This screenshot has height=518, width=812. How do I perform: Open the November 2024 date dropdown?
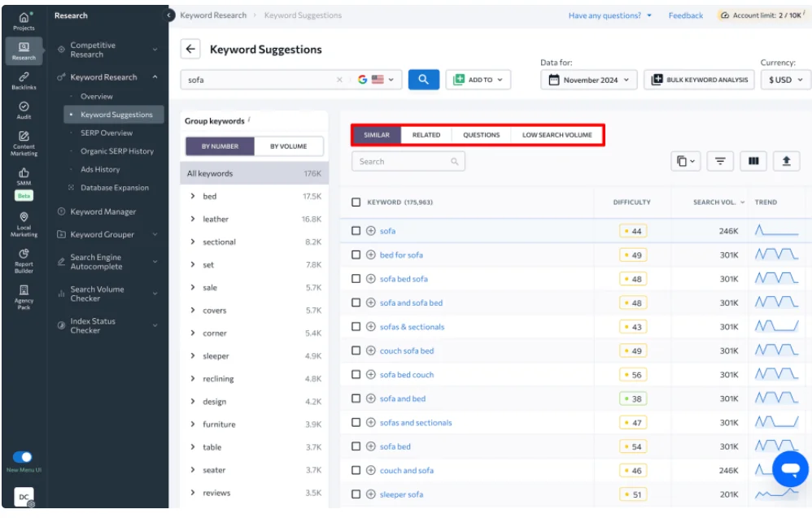pos(589,80)
